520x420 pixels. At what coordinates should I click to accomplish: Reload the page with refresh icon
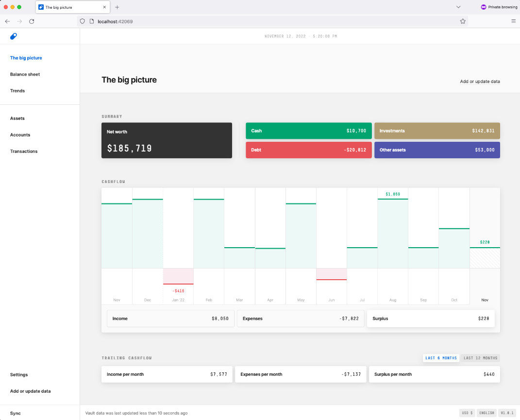[x=32, y=21]
